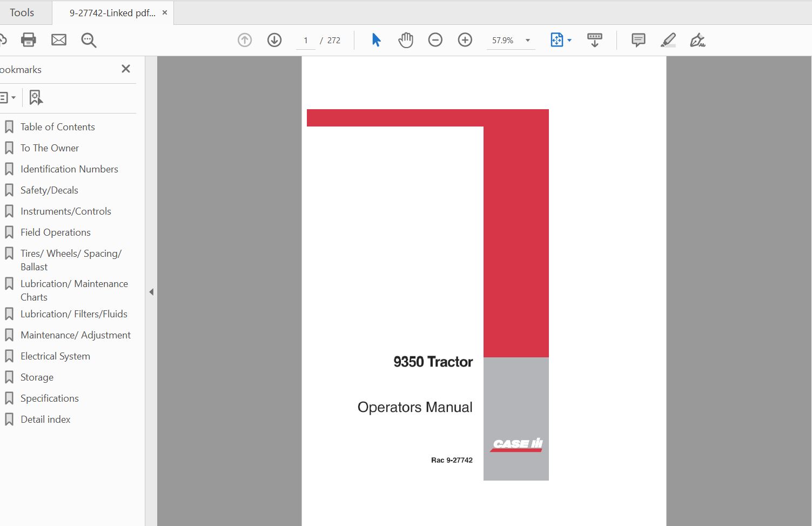Open the Specifications bookmark
This screenshot has height=526, width=812.
[x=49, y=398]
